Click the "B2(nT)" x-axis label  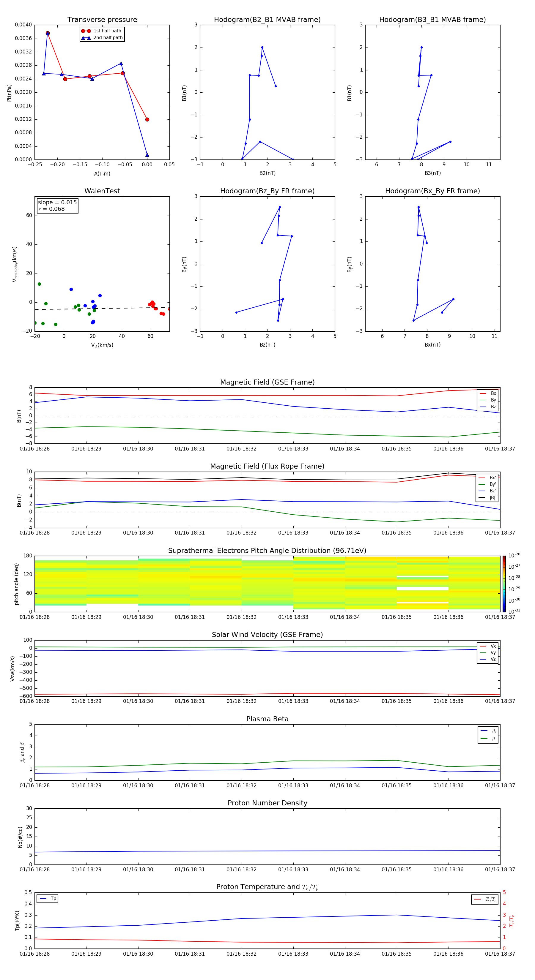point(267,173)
